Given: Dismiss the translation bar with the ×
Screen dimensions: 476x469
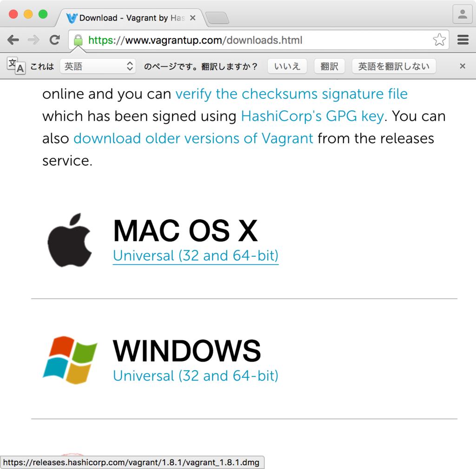Looking at the screenshot, I should click(462, 66).
